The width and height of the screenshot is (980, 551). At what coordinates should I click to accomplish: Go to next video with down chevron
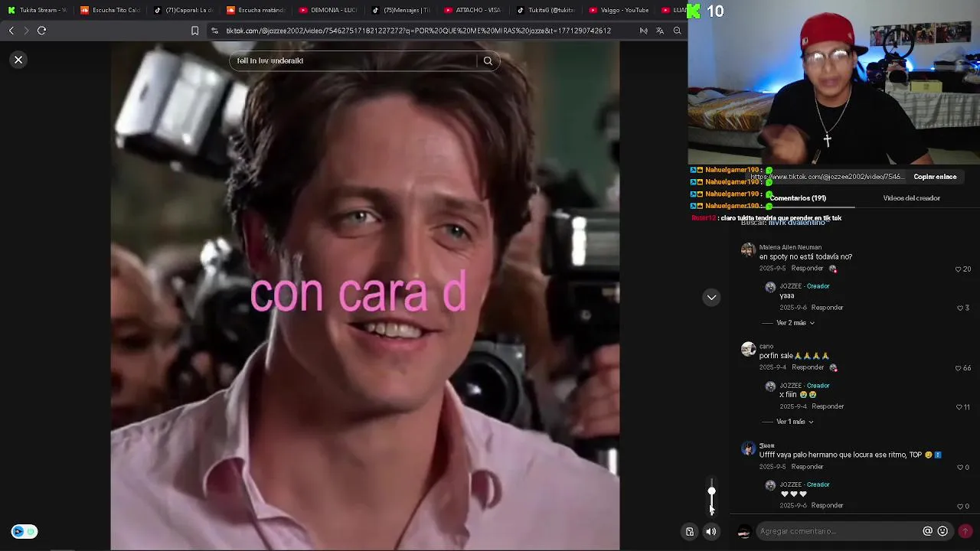click(711, 297)
